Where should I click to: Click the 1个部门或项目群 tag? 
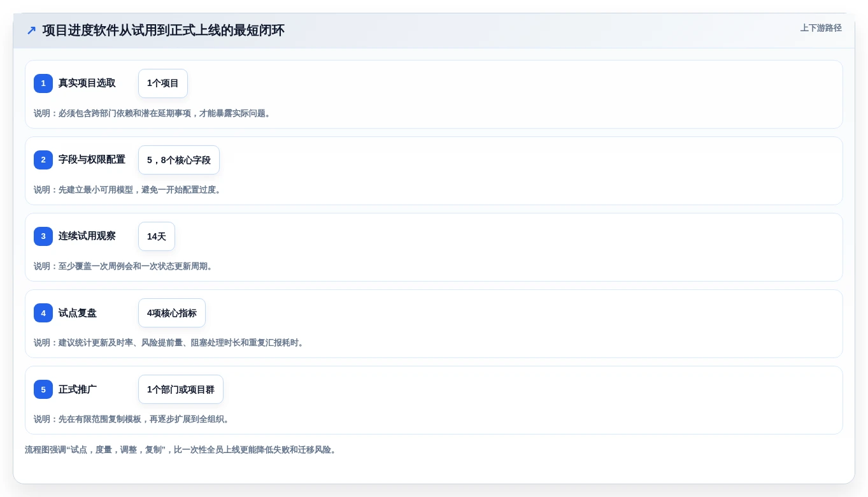click(x=181, y=389)
